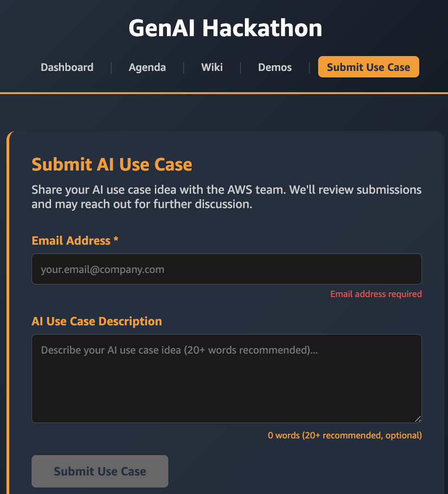The image size is (448, 494).
Task: Click the AI Use Case Description textarea
Action: (226, 378)
